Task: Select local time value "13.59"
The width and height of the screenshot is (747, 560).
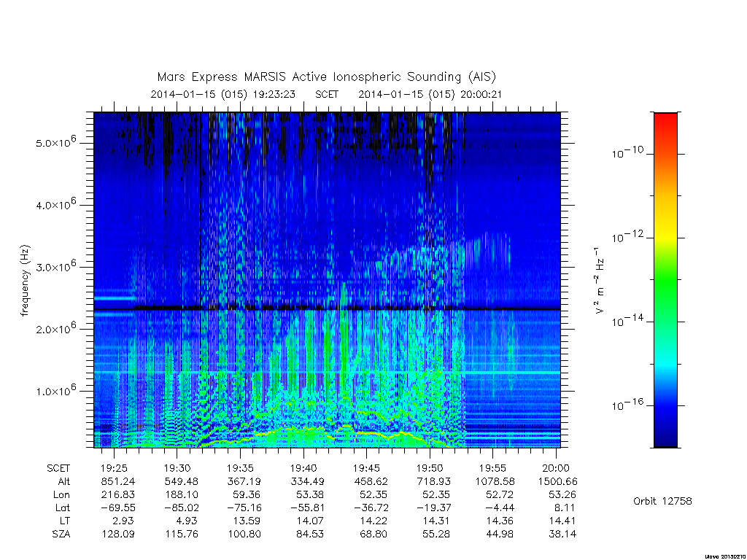Action: coord(247,521)
